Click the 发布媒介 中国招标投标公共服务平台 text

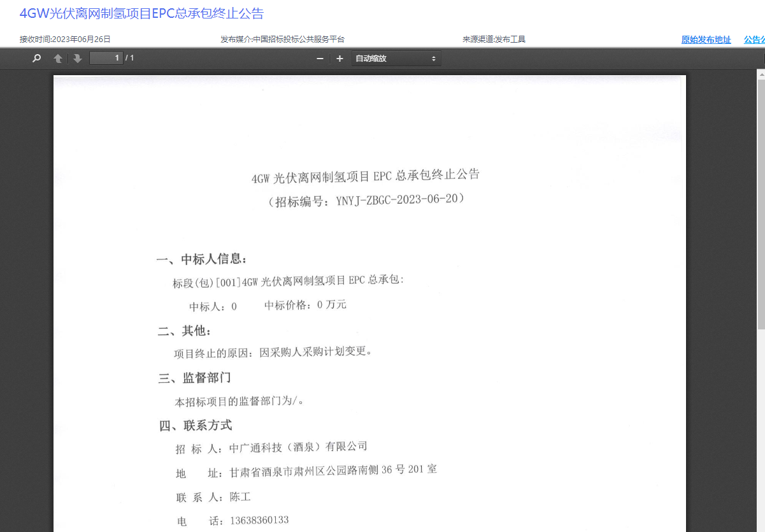click(x=282, y=40)
